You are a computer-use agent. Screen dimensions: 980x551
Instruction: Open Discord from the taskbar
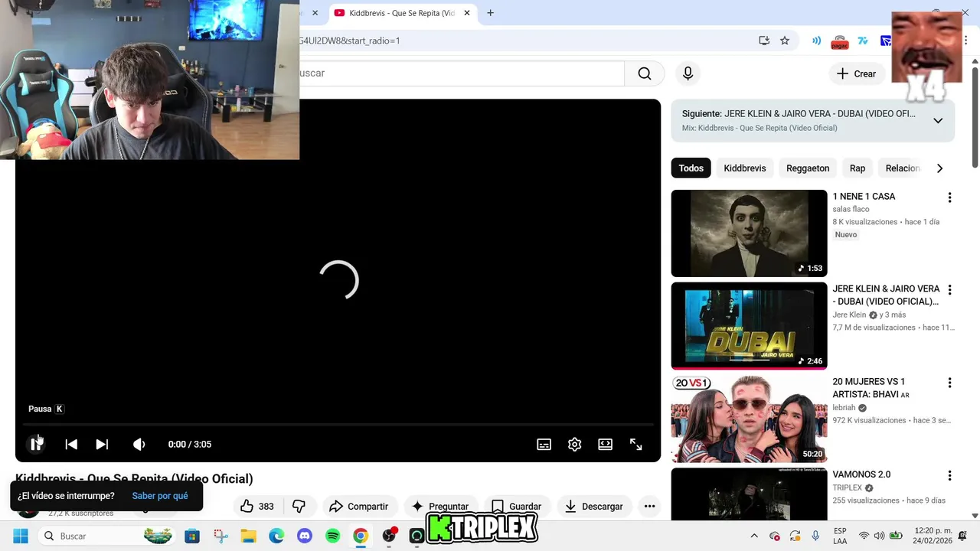point(305,536)
